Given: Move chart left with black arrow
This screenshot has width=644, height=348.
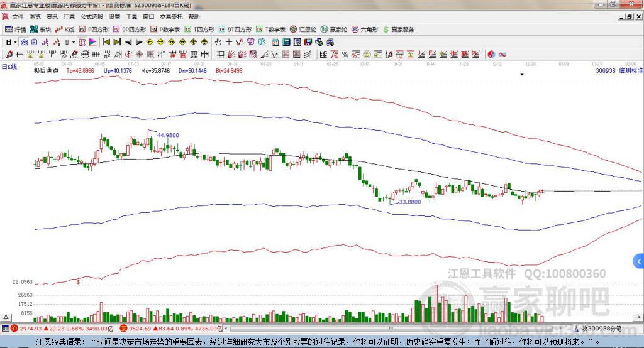Looking at the screenshot, I should (128, 42).
